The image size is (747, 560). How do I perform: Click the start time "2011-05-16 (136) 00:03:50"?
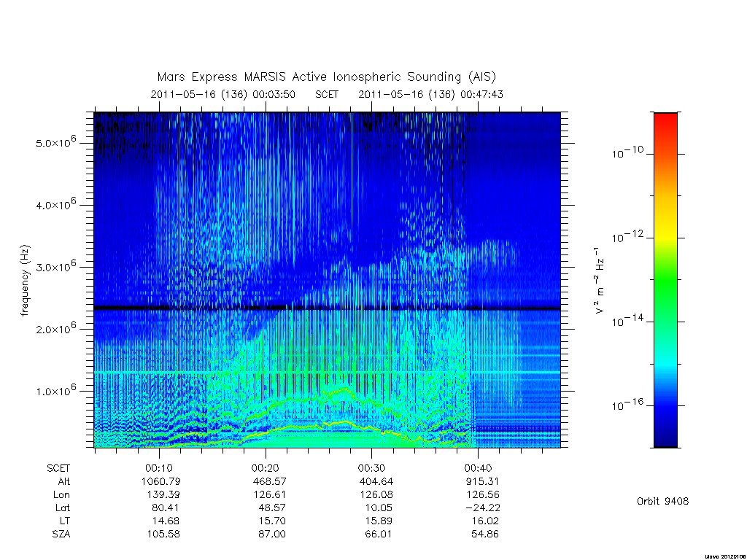click(223, 94)
